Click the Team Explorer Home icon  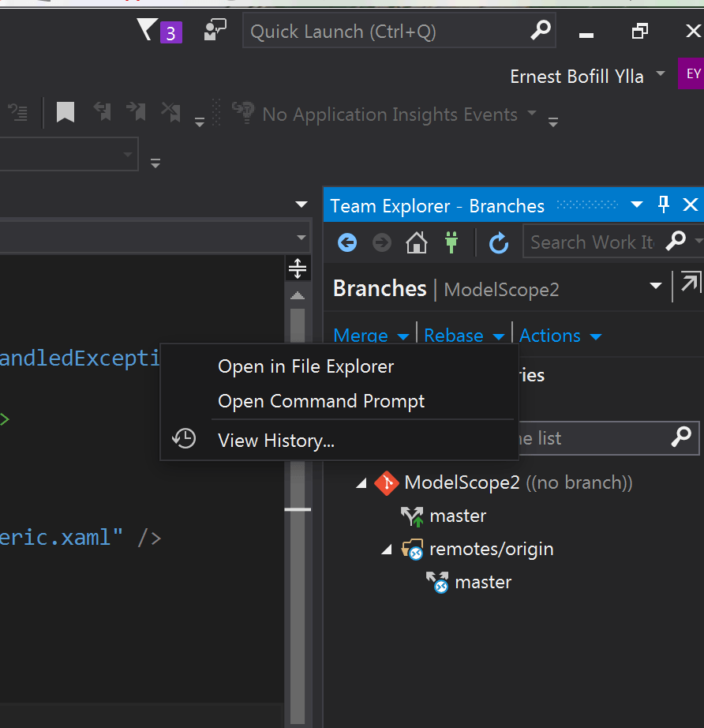pyautogui.click(x=416, y=242)
